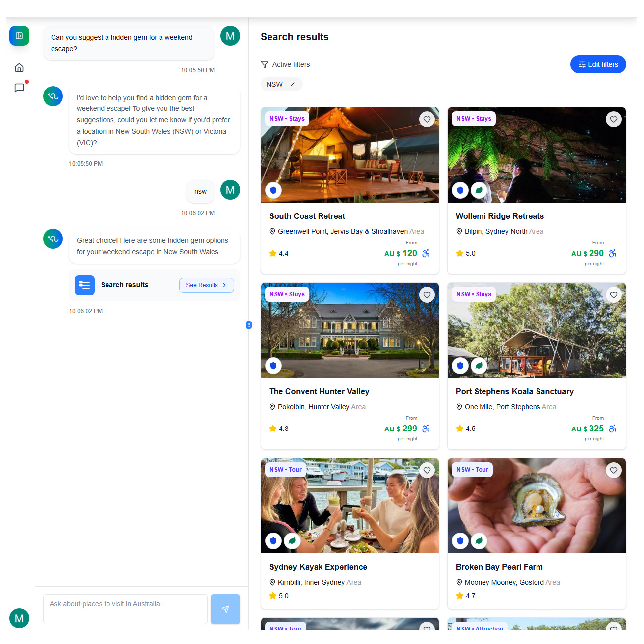The height and width of the screenshot is (644, 644).
Task: Click the user avatar beside the 'nsw' message
Action: pos(230,190)
